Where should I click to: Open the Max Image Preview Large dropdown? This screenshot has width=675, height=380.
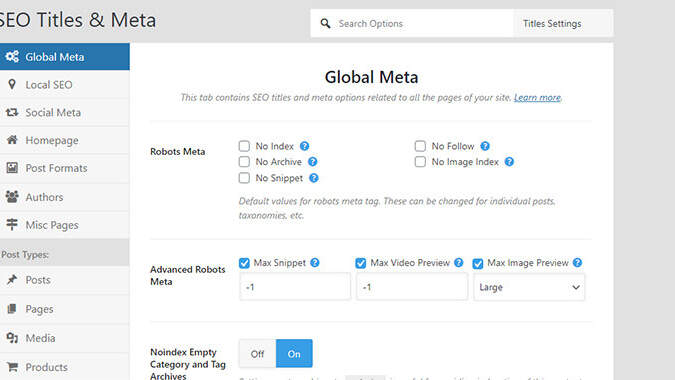pyautogui.click(x=529, y=287)
